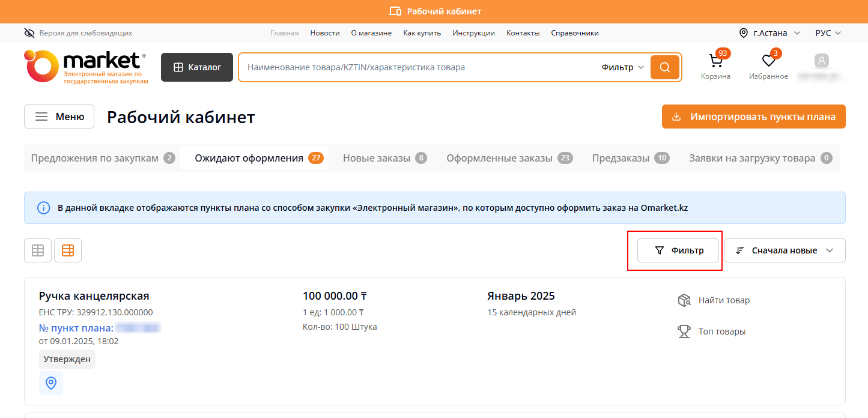Viewport: 868px width, 418px height.
Task: Open the Каталог button
Action: click(x=197, y=67)
